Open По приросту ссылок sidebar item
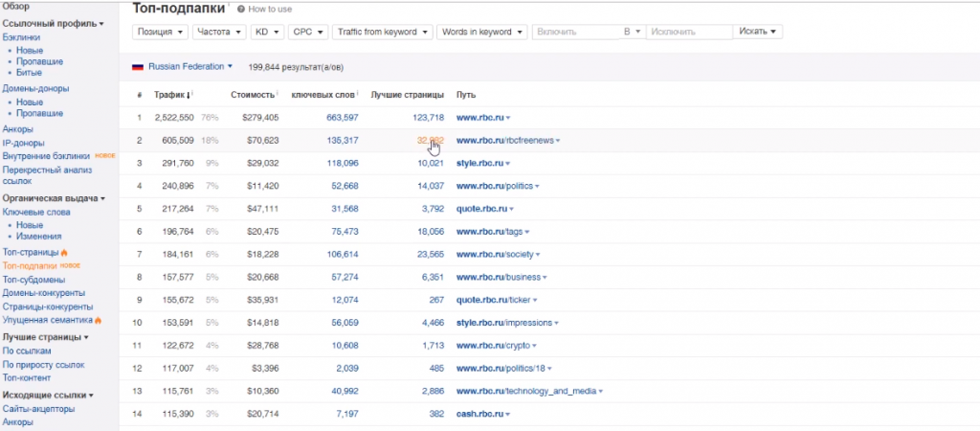Screen dimensions: 980x431 click(43, 365)
